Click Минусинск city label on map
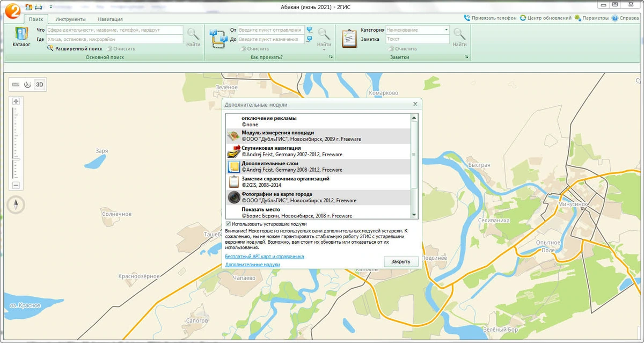644x343 pixels. [x=573, y=205]
